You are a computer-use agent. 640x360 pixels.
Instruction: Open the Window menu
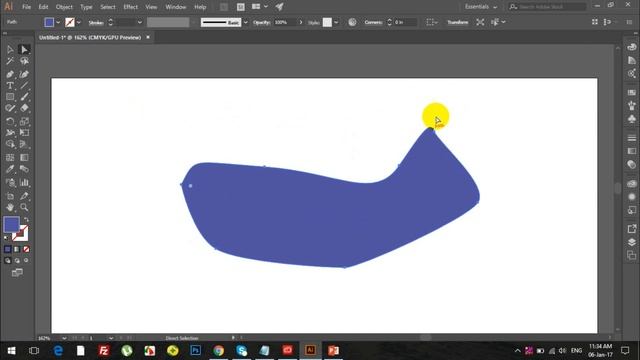(x=176, y=7)
